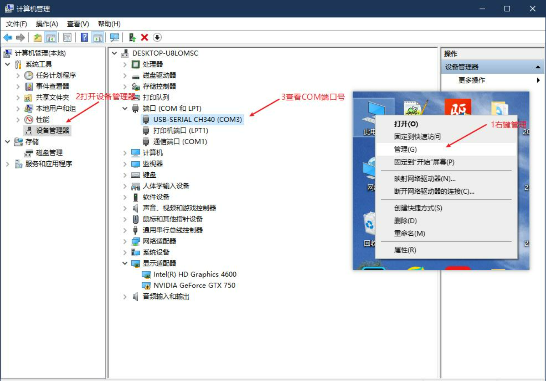Click the red X uninstall device icon
Screen dimensions: 546x392
pyautogui.click(x=144, y=38)
